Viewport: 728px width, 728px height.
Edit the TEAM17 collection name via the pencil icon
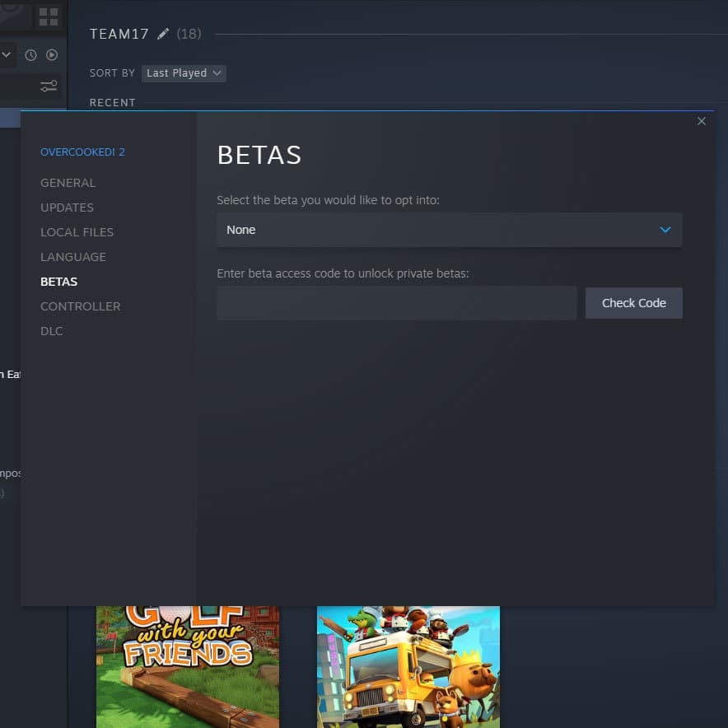[x=163, y=34]
